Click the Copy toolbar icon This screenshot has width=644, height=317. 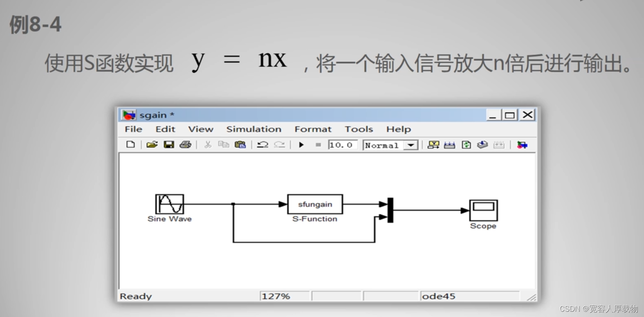pyautogui.click(x=223, y=144)
